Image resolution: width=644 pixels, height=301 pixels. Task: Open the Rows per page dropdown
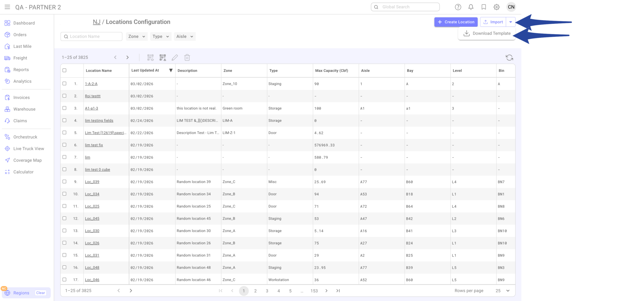pos(502,290)
